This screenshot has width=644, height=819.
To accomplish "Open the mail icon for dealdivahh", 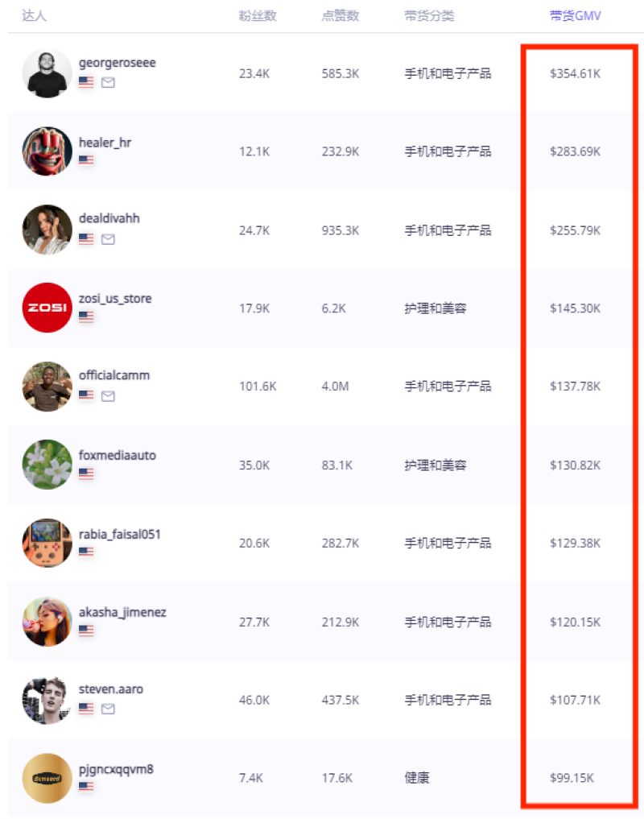I will [x=108, y=239].
